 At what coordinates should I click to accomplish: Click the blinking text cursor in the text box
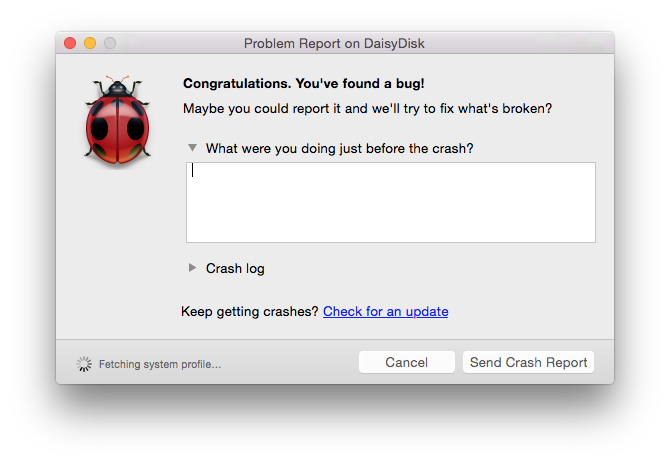pyautogui.click(x=193, y=170)
